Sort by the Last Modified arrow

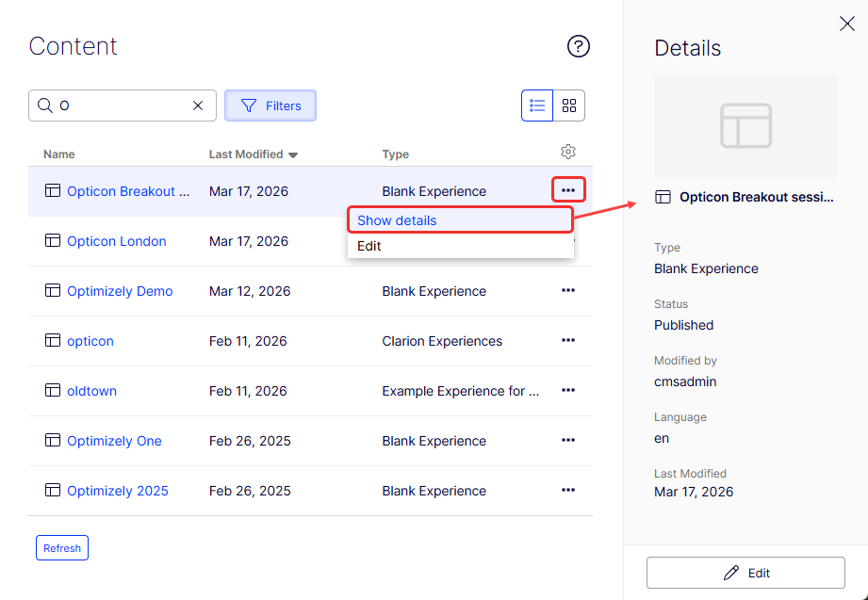[x=293, y=155]
